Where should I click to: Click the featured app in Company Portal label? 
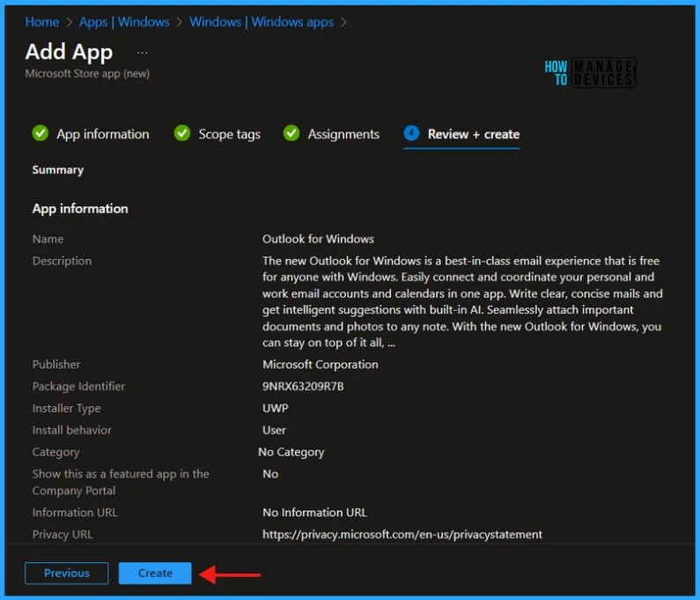click(x=121, y=482)
